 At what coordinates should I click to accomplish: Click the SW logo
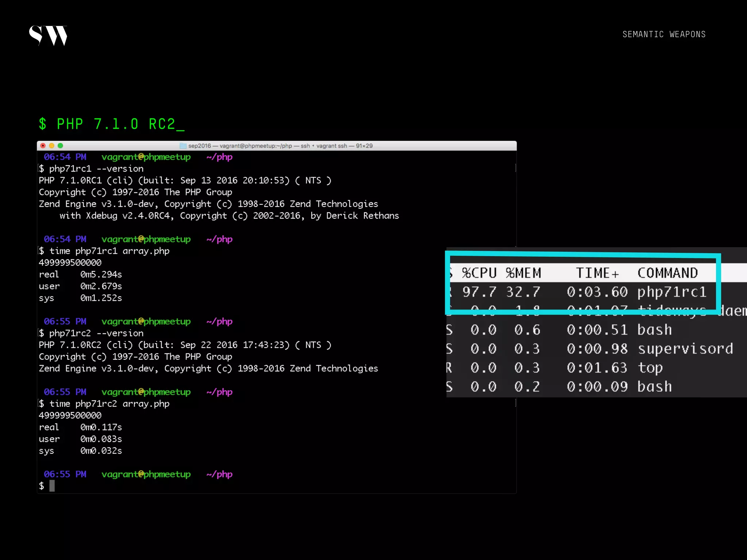point(48,35)
